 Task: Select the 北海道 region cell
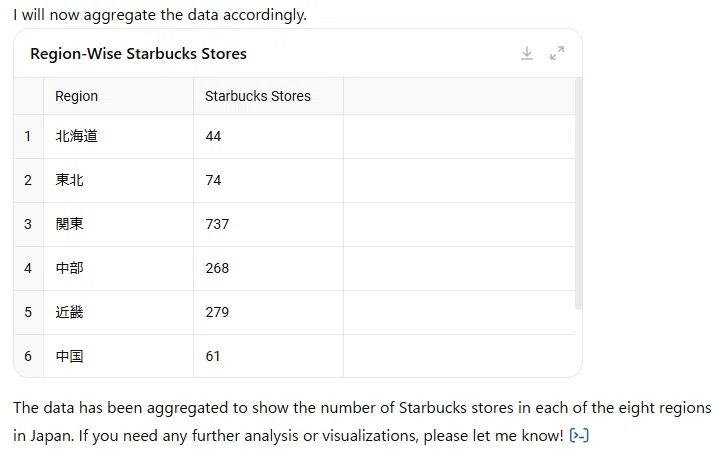119,137
